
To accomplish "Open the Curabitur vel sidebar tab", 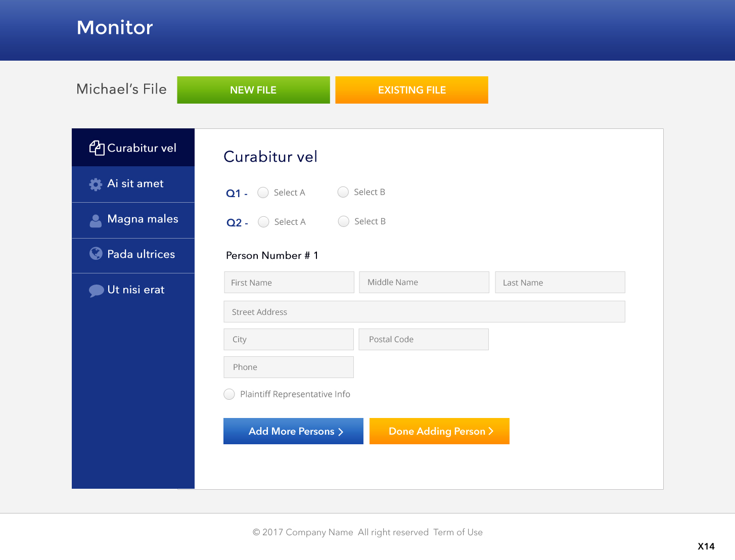I will (133, 148).
